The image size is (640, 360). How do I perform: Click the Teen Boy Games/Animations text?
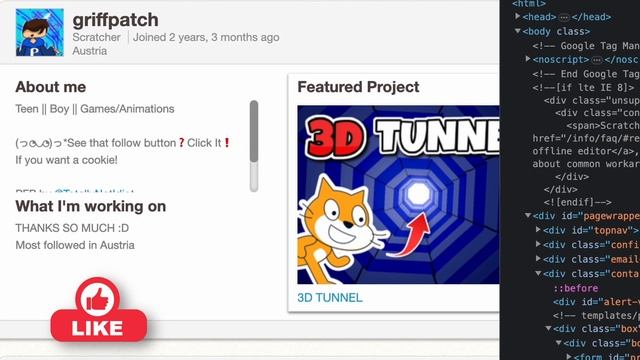coord(95,109)
